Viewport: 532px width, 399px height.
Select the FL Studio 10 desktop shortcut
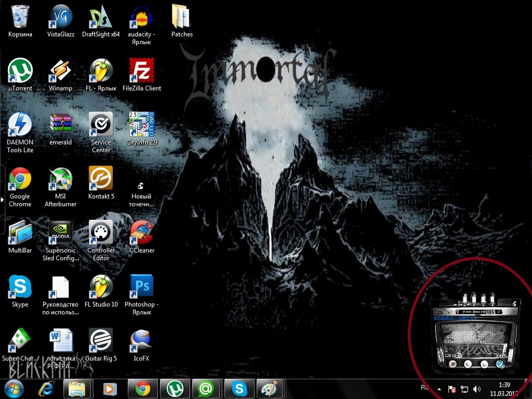pos(101,291)
